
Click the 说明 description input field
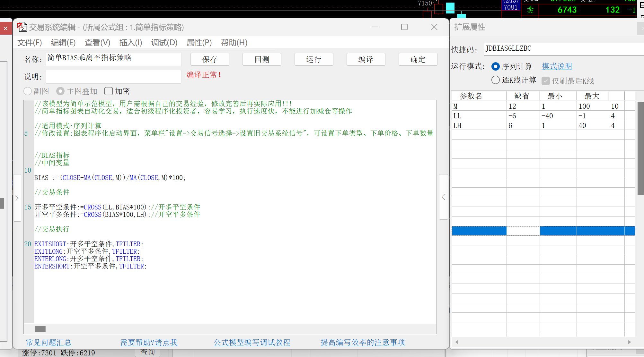(x=113, y=77)
